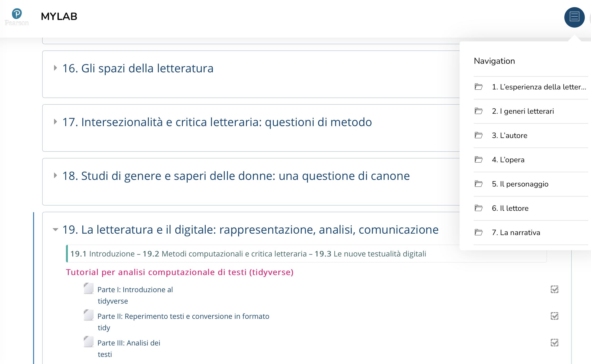The image size is (591, 364).
Task: Click folder icon beside L'autore
Action: [x=478, y=135]
